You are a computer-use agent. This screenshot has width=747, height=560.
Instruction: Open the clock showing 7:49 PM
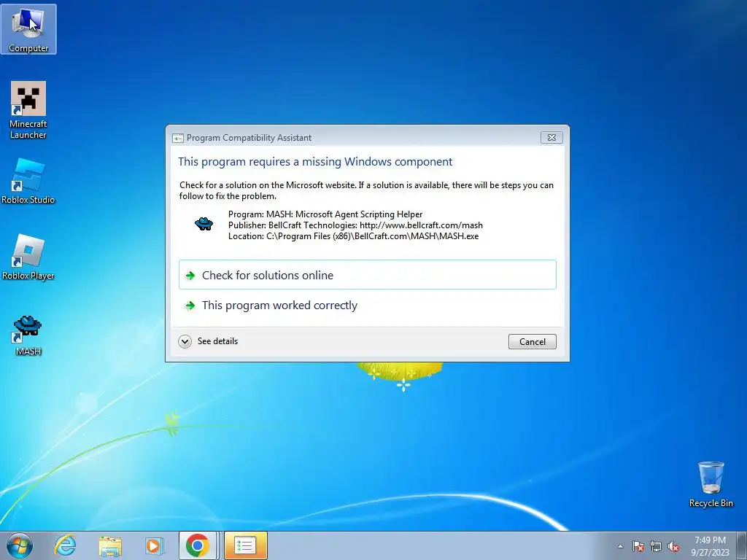[x=710, y=545]
